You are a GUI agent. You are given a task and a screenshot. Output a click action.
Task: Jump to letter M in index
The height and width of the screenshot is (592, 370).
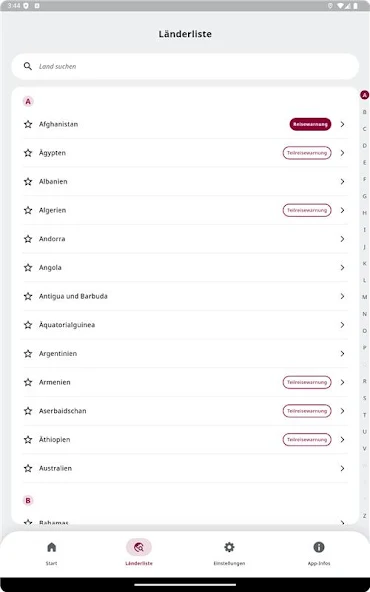click(364, 297)
